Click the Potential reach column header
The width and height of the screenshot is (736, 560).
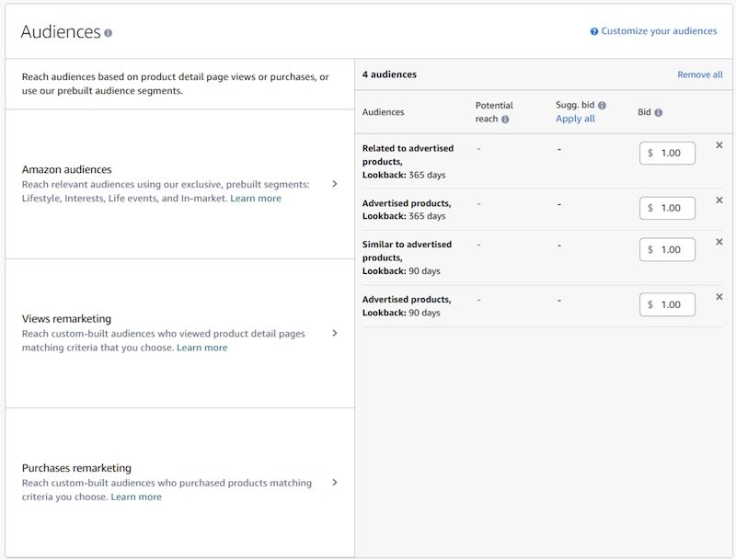click(494, 112)
